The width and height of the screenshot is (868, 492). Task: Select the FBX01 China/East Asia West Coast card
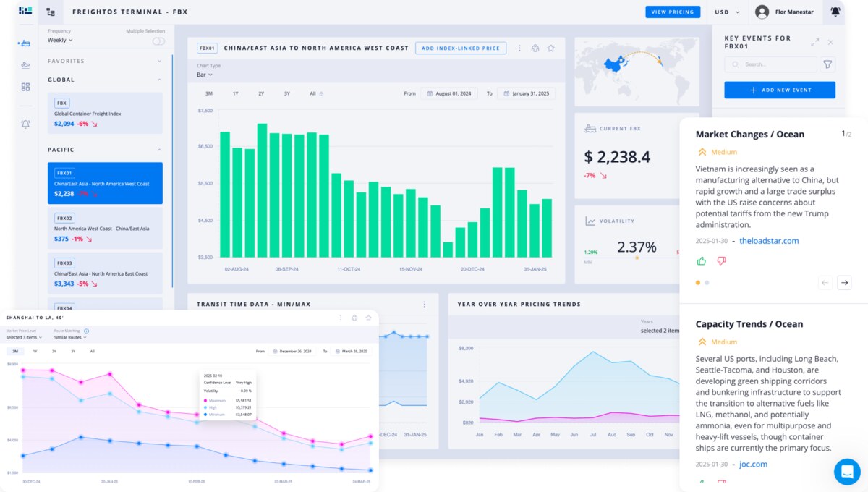point(105,183)
